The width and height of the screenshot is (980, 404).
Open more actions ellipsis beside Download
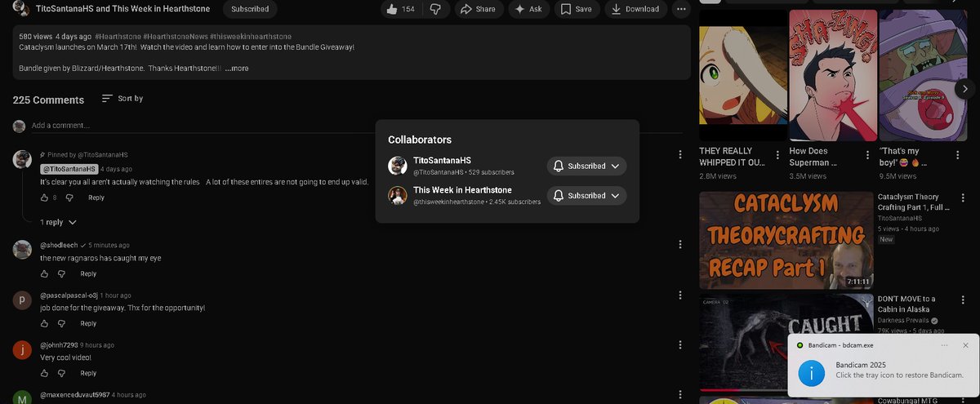tap(681, 9)
